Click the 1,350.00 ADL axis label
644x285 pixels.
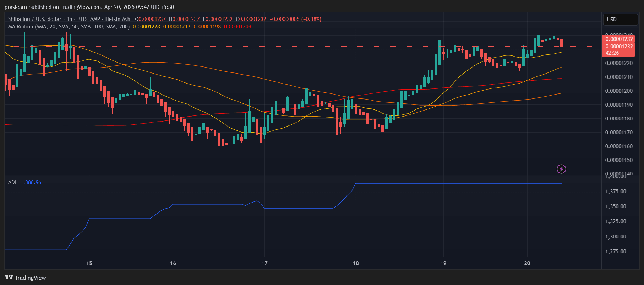616,206
